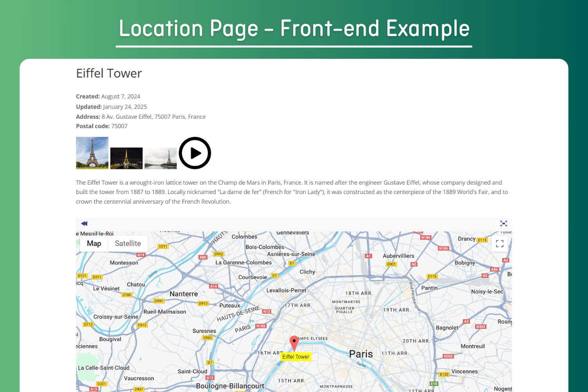
Task: Click the 18TH ARR. map label
Action: [x=359, y=293]
